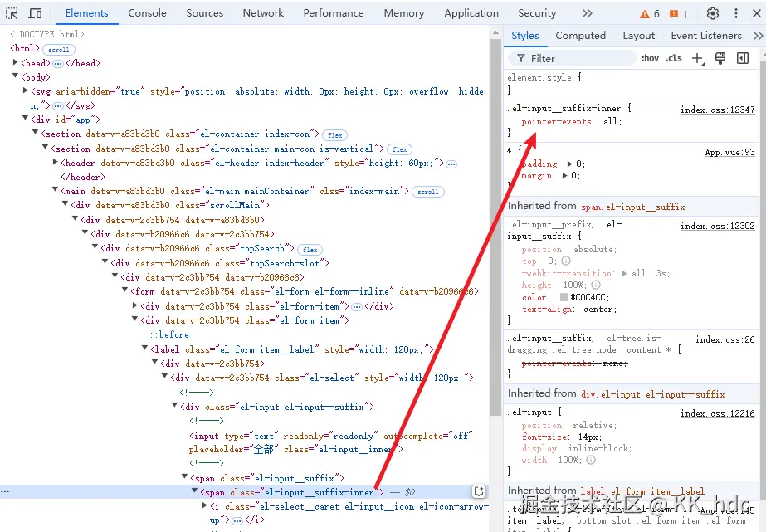Expand collapsed svg contents ellipsis
Viewport: 766px width, 532px height.
57,106
